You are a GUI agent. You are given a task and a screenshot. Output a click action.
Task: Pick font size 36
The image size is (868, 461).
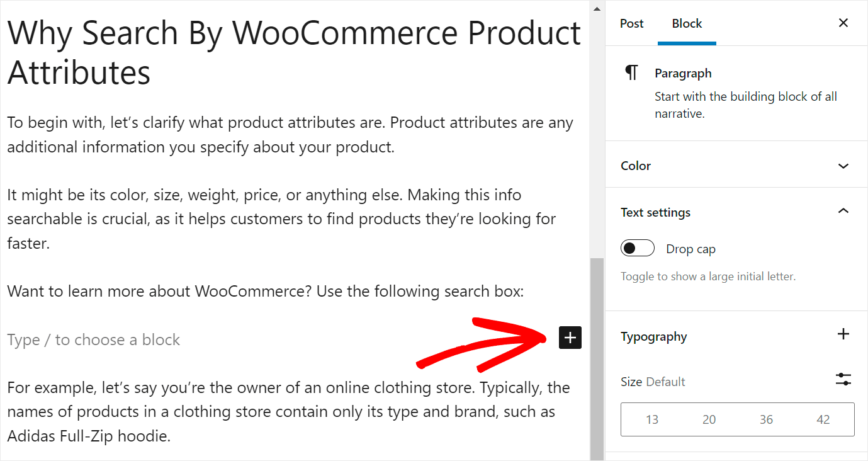click(x=766, y=420)
